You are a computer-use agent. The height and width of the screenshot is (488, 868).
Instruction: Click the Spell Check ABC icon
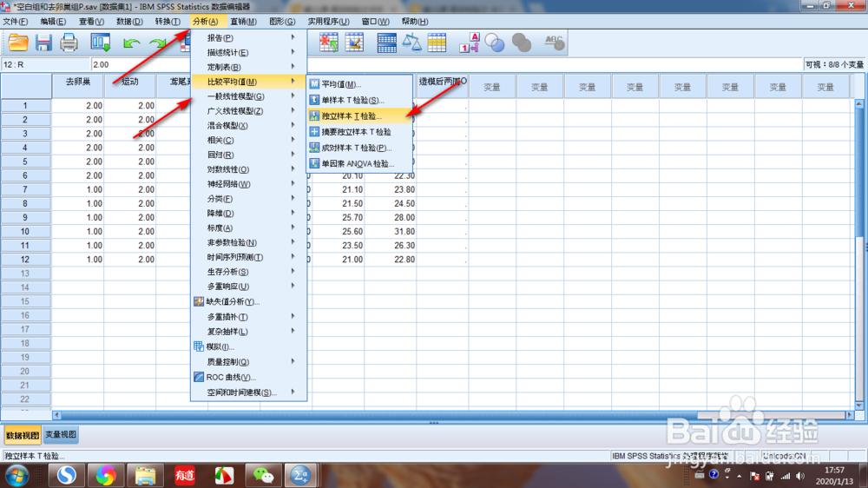554,43
